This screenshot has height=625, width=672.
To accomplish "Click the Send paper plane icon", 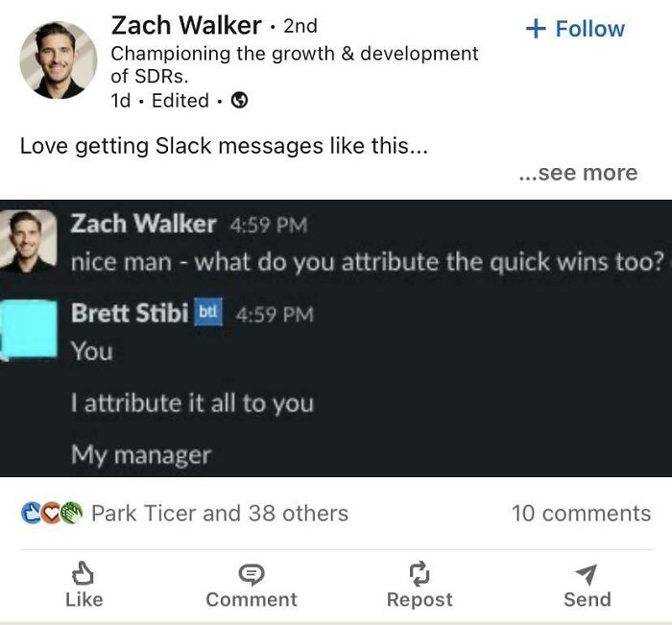I will (587, 575).
